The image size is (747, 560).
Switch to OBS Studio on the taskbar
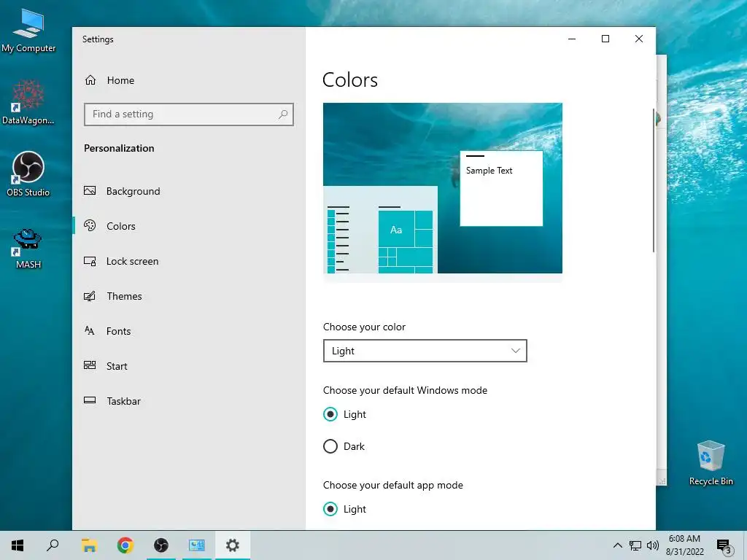coord(161,545)
